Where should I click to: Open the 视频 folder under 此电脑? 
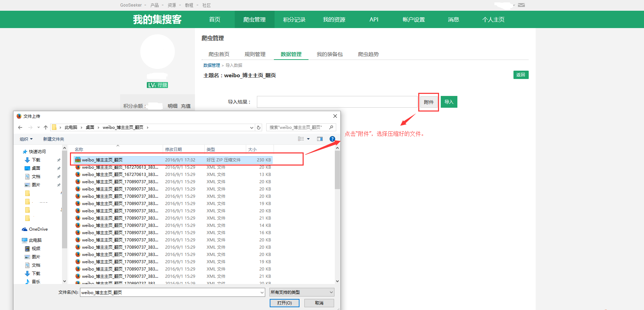(x=33, y=249)
